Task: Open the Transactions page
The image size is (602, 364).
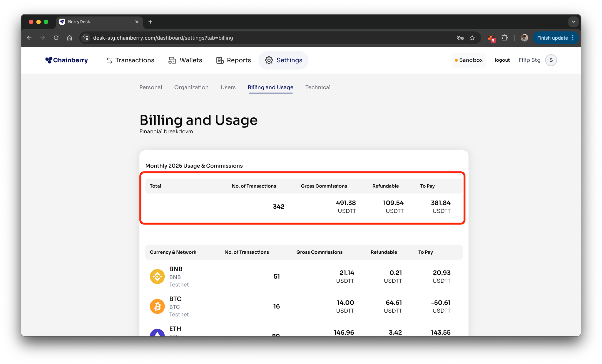Action: (x=130, y=60)
